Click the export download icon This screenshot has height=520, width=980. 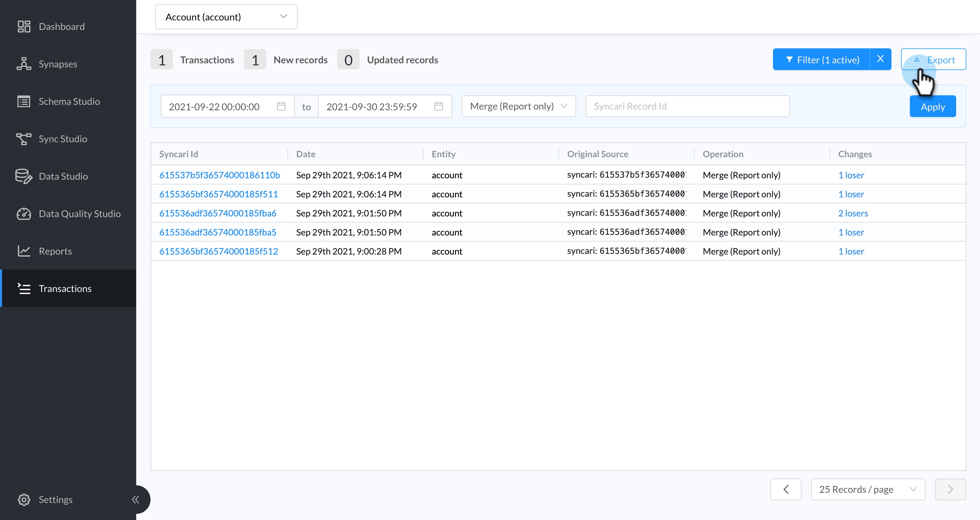(x=917, y=59)
